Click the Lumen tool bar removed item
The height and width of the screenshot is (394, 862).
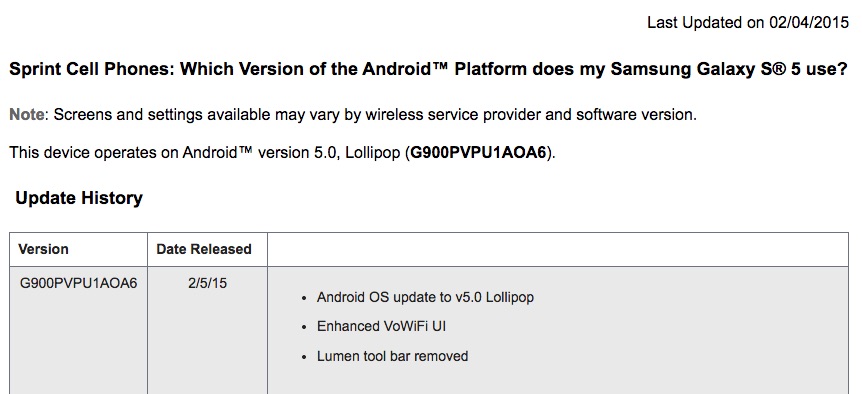click(x=392, y=356)
